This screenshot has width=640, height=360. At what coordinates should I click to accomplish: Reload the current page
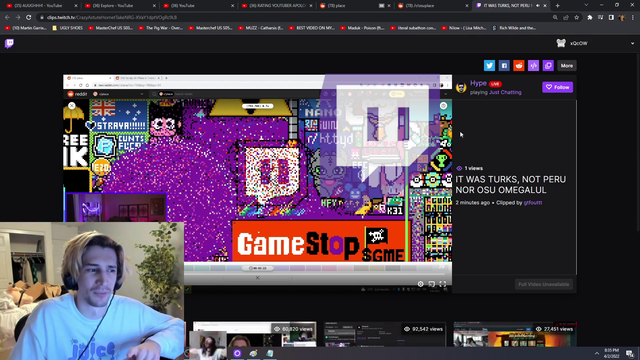point(29,18)
